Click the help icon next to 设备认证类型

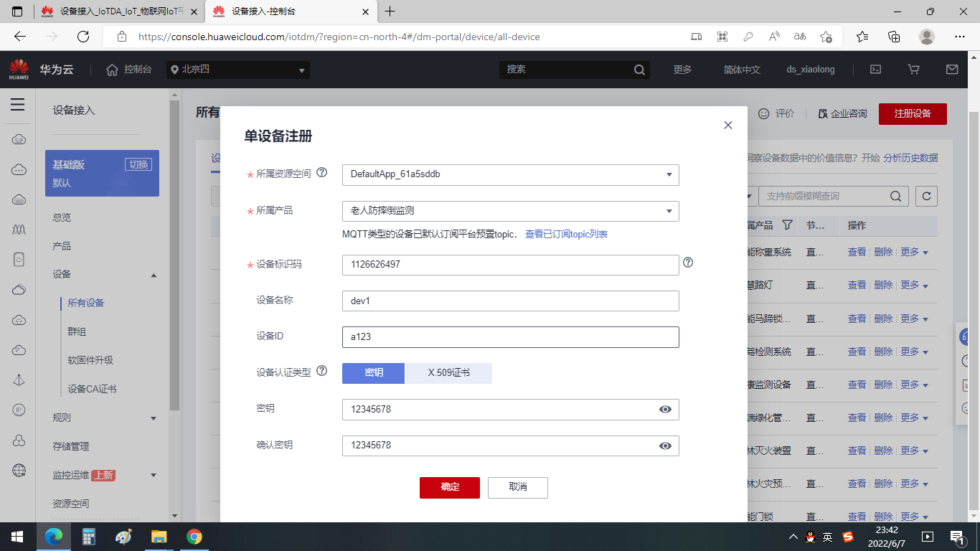pos(321,371)
